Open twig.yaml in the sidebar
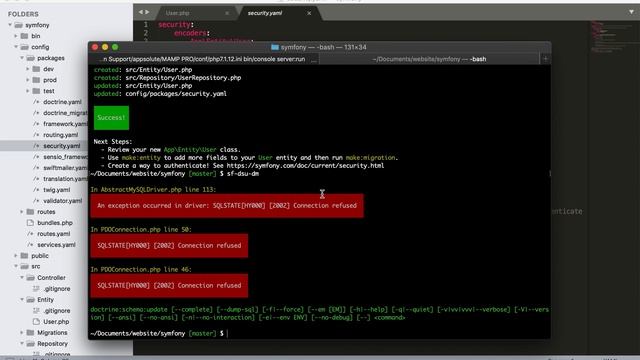The width and height of the screenshot is (640, 360). click(56, 190)
